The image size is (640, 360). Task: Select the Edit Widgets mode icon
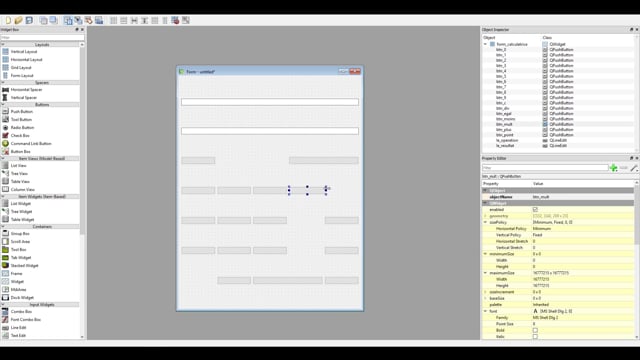(68, 20)
